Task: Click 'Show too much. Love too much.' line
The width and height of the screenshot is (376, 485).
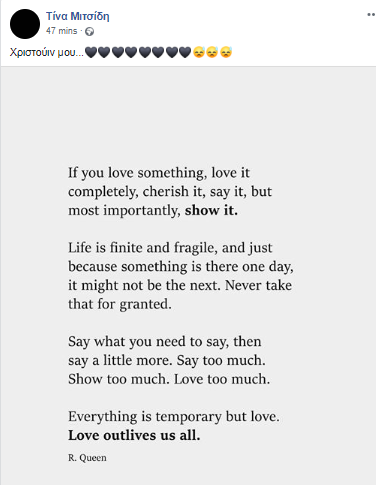Action: click(169, 379)
